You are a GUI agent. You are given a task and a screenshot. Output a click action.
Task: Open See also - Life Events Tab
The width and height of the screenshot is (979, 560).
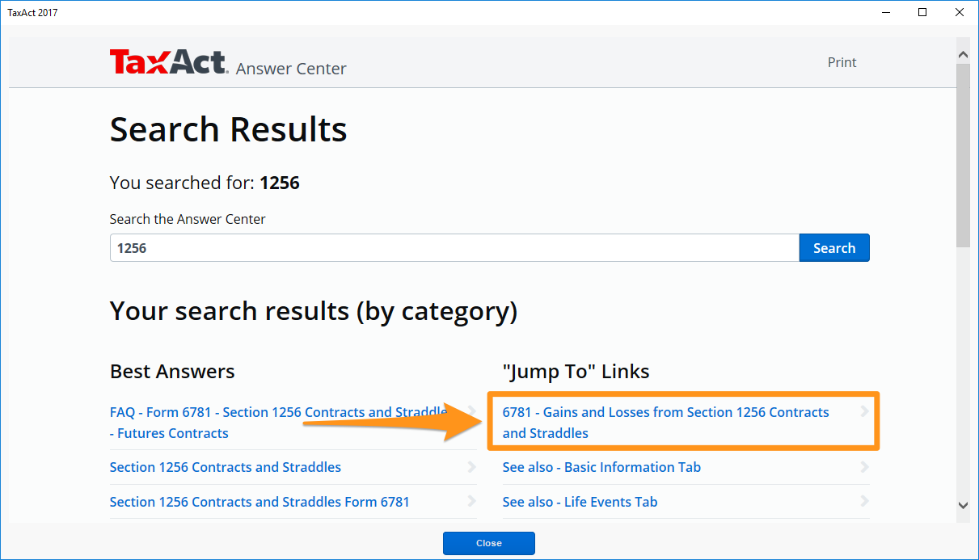click(x=580, y=502)
